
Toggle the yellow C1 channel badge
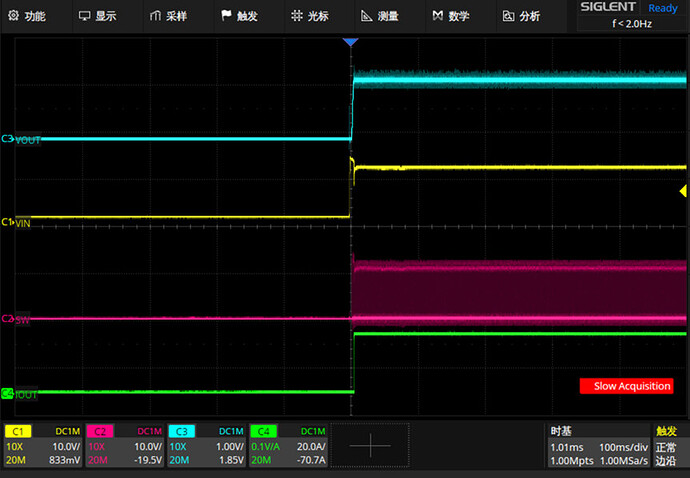(x=18, y=431)
